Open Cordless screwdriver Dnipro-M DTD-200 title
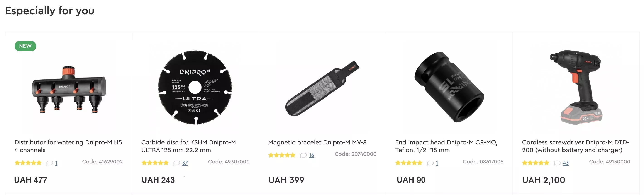 pos(576,146)
